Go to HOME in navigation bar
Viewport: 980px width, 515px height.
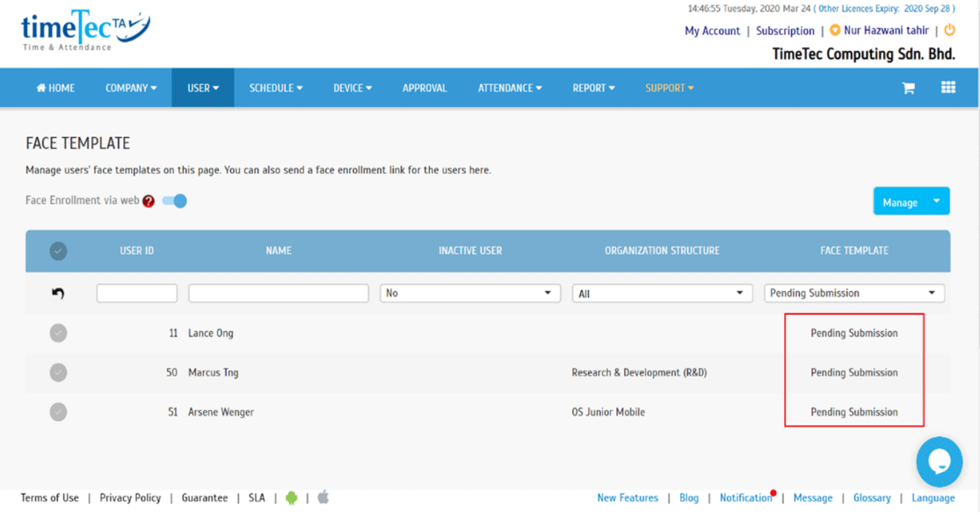55,88
